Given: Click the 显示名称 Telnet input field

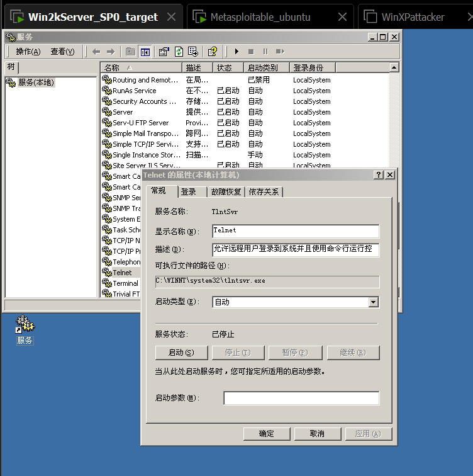Looking at the screenshot, I should (296, 231).
